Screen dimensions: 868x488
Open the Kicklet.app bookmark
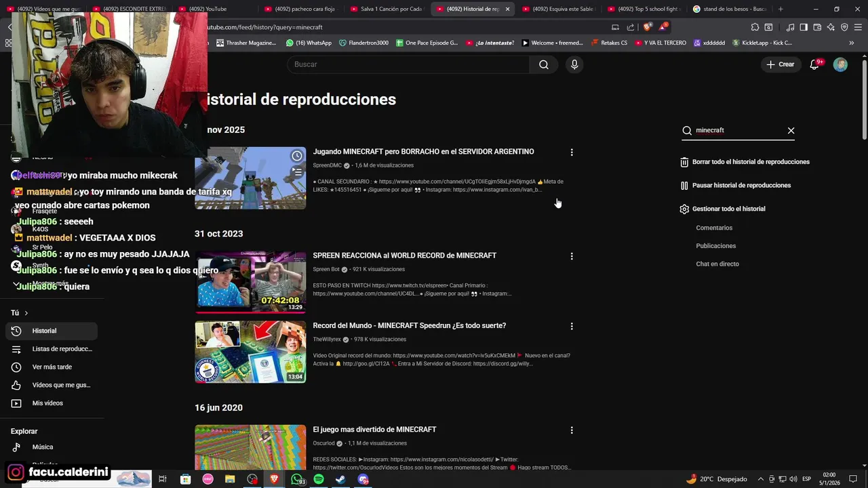(x=762, y=43)
